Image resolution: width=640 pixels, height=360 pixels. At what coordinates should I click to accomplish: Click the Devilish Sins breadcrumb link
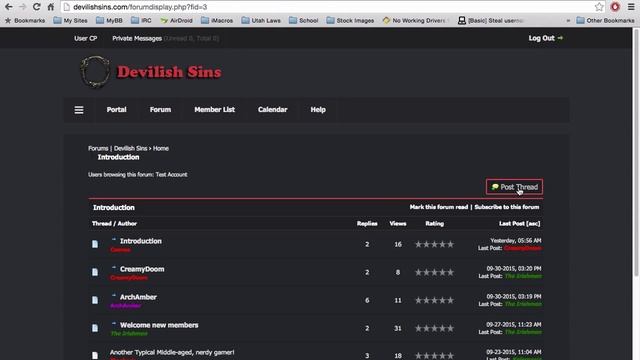pyautogui.click(x=130, y=148)
